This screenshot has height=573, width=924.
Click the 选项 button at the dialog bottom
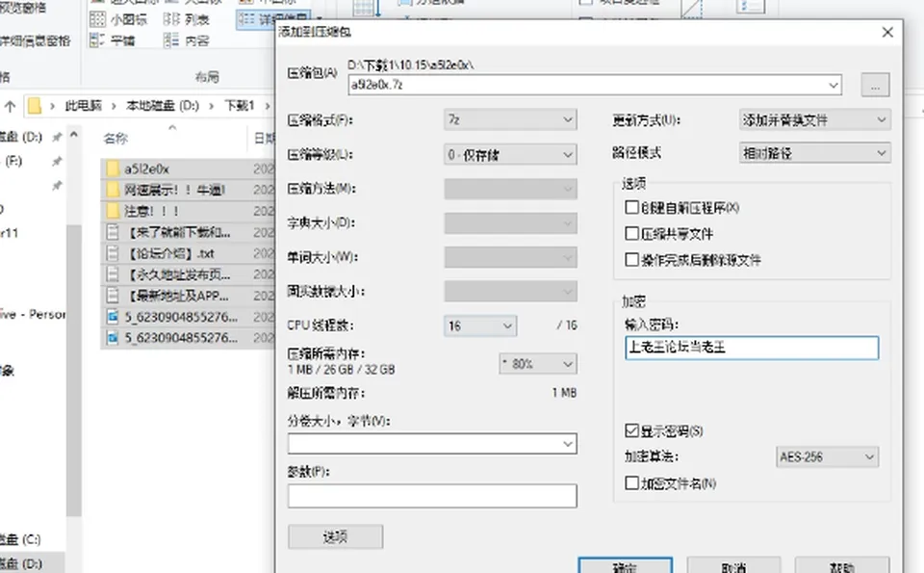tap(335, 536)
